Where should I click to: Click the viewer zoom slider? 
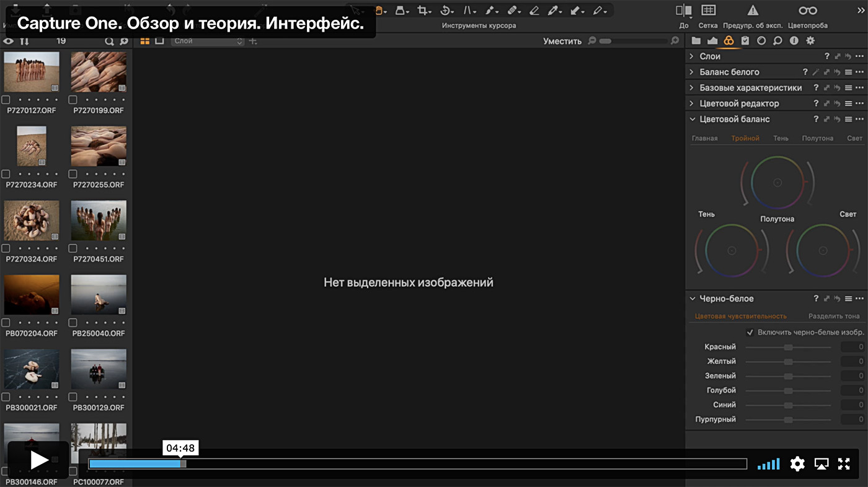pyautogui.click(x=634, y=41)
